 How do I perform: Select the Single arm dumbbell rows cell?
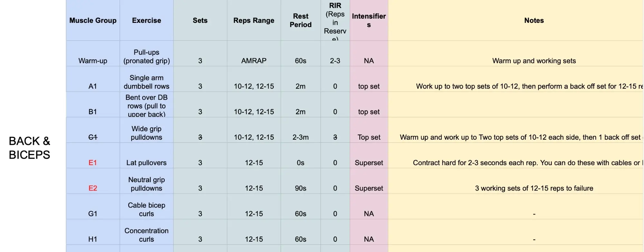click(x=147, y=82)
